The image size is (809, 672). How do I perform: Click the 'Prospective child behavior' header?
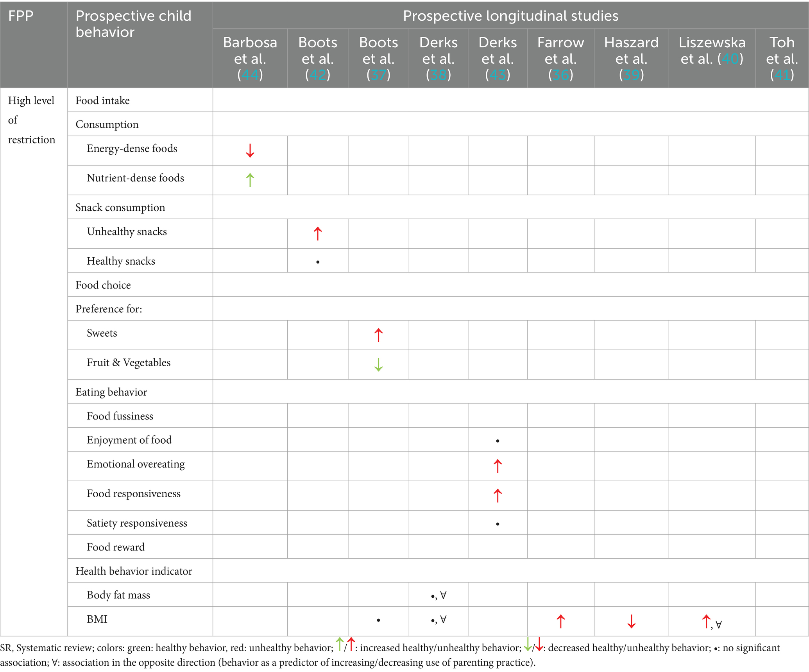click(133, 24)
